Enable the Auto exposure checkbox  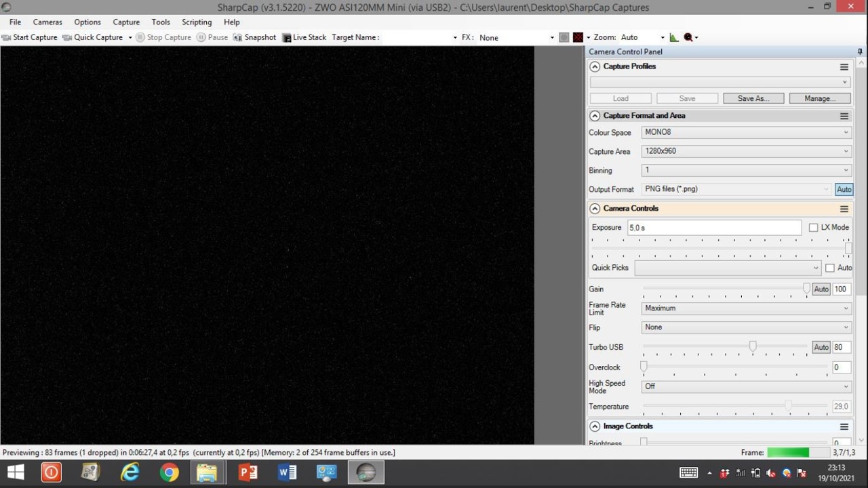[830, 268]
